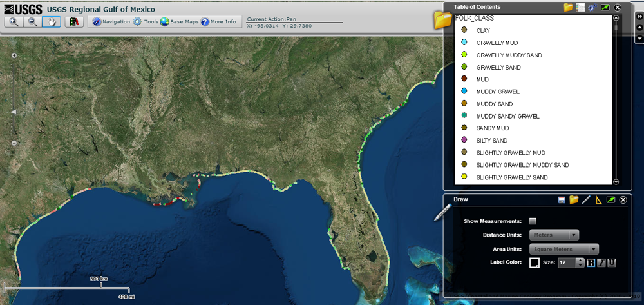644x305 pixels.
Task: Click the bookmarks books icon in toolbar
Action: (74, 22)
